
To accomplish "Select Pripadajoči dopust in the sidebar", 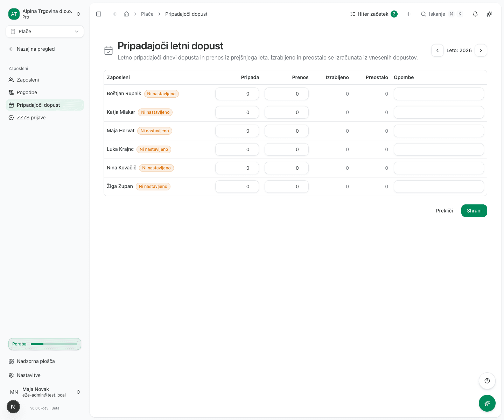I will [45, 105].
